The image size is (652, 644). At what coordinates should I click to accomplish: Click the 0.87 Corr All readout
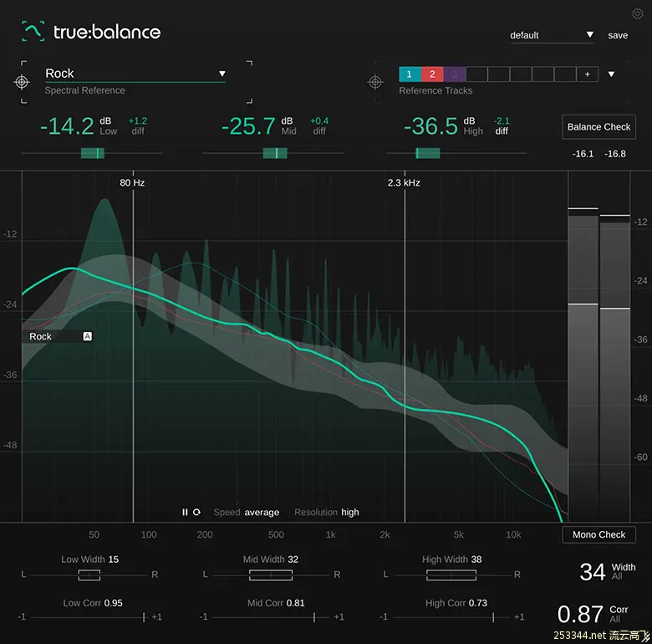pyautogui.click(x=580, y=615)
